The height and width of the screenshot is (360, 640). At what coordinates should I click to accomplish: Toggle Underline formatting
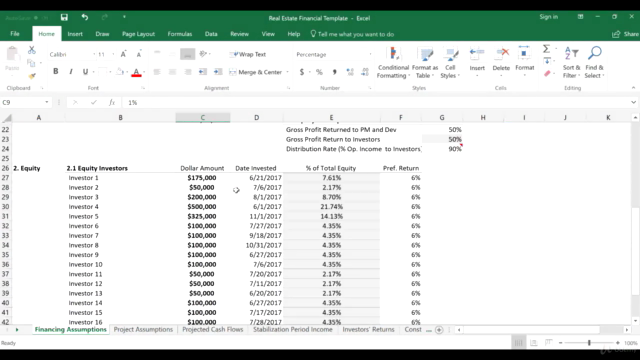click(85, 71)
